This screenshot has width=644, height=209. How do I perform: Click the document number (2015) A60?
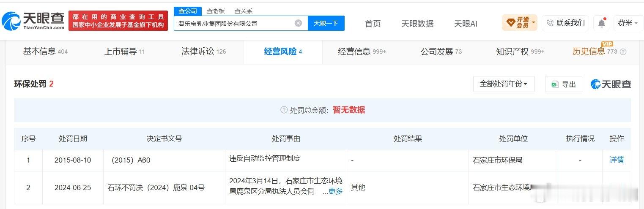click(x=129, y=160)
